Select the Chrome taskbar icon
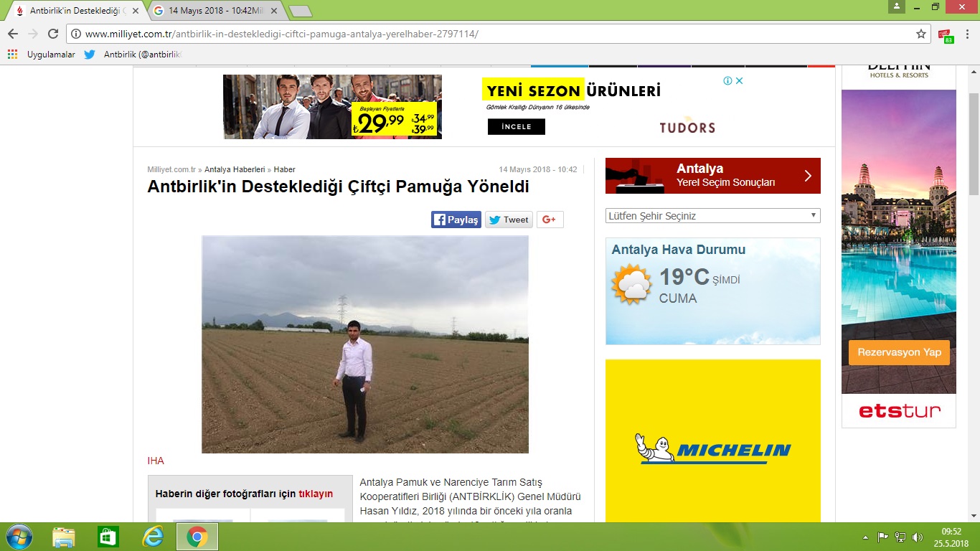 click(x=197, y=537)
